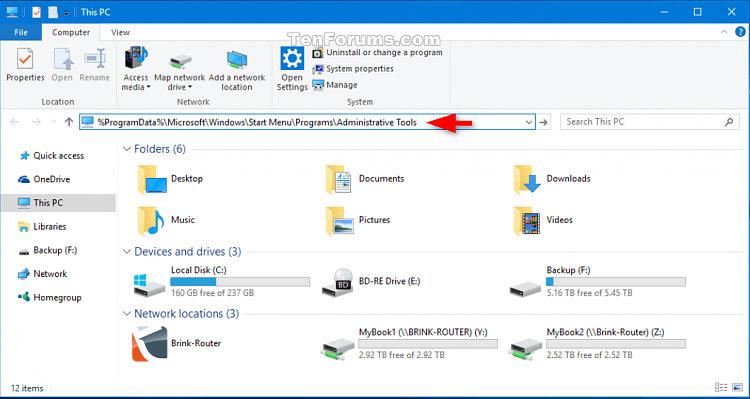Click Uninstall or change a program
750x399 pixels.
tap(377, 53)
